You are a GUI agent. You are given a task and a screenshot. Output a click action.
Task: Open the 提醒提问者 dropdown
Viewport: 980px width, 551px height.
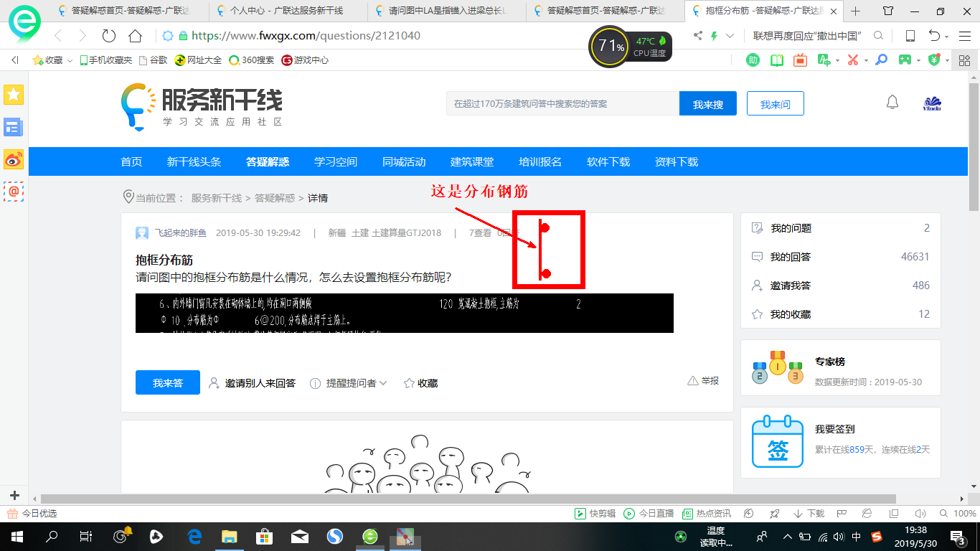tap(349, 383)
